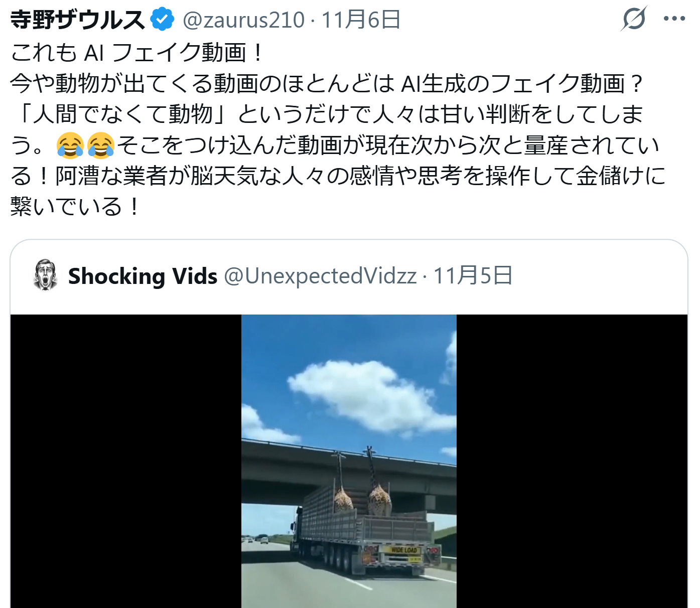Click the blue verified badge

pyautogui.click(x=163, y=20)
